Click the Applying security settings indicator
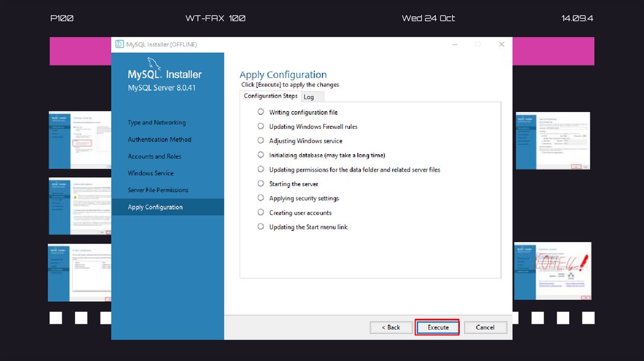The width and height of the screenshot is (644, 361). (x=261, y=198)
